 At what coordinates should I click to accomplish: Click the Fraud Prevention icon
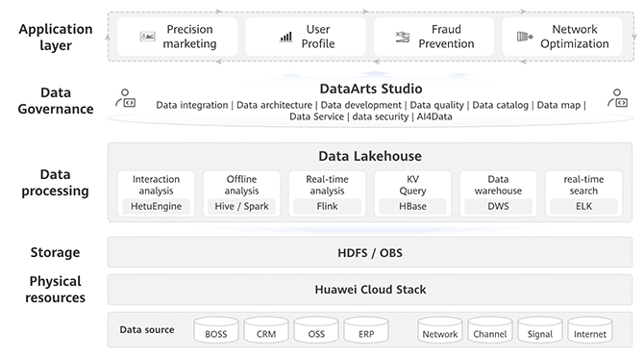[403, 37]
